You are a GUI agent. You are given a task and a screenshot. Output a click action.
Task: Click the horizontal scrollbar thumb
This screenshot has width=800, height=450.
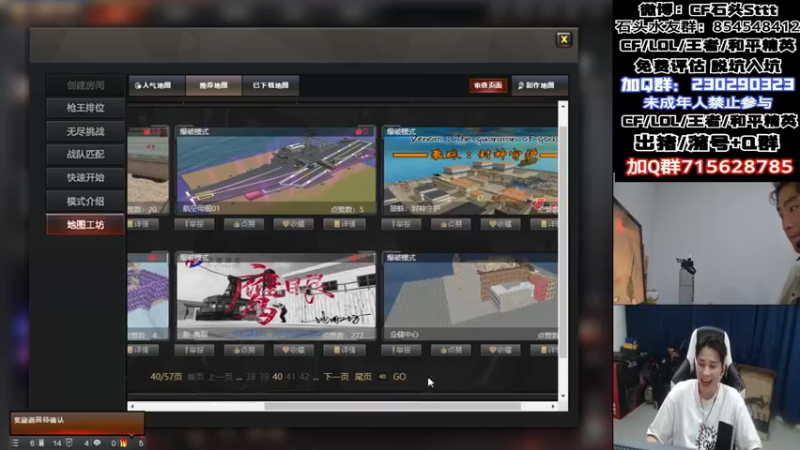click(x=392, y=407)
